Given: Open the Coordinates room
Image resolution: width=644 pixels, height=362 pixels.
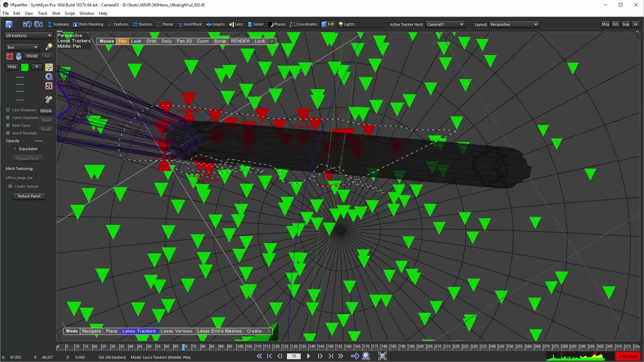Looking at the screenshot, I should point(304,24).
